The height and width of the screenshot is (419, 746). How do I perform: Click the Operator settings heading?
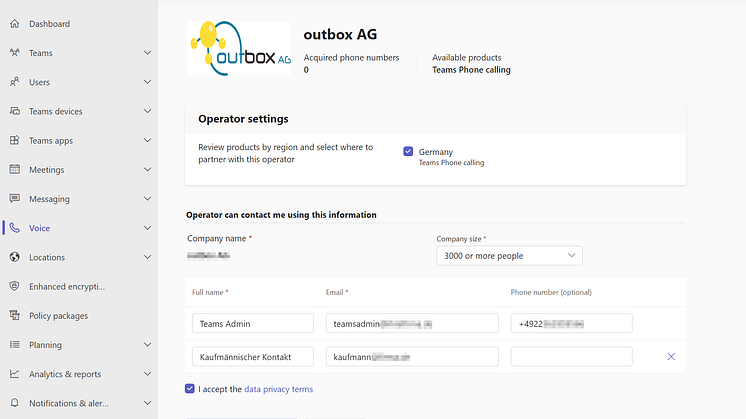[x=243, y=119]
